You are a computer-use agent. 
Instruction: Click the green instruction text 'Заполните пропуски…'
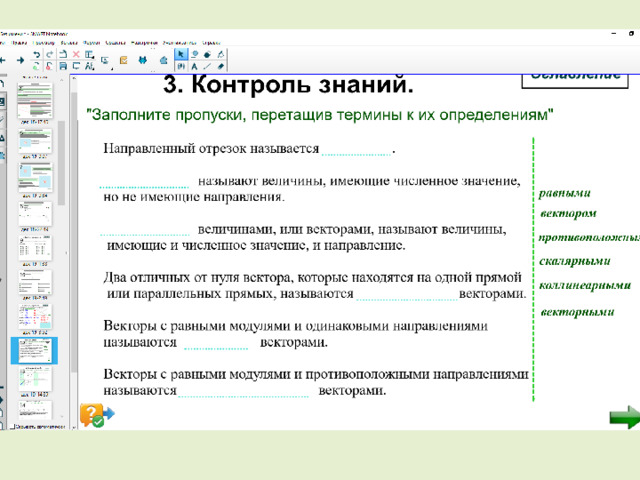point(320,115)
